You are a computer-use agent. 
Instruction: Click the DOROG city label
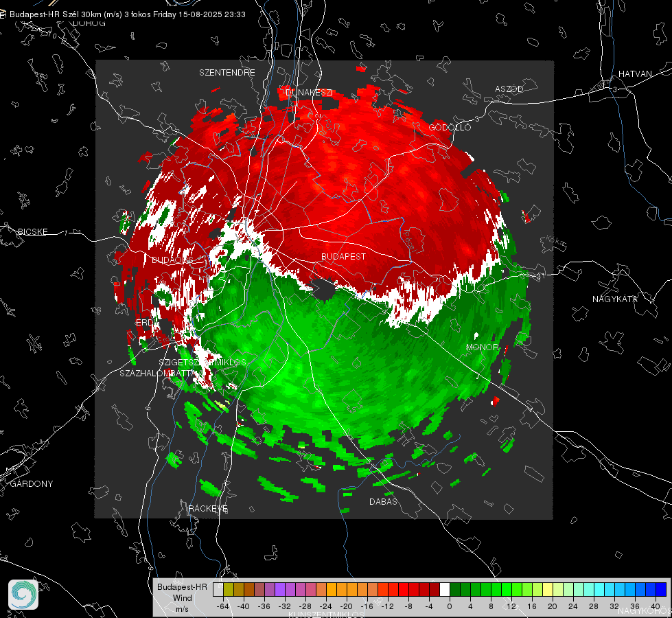point(89,23)
